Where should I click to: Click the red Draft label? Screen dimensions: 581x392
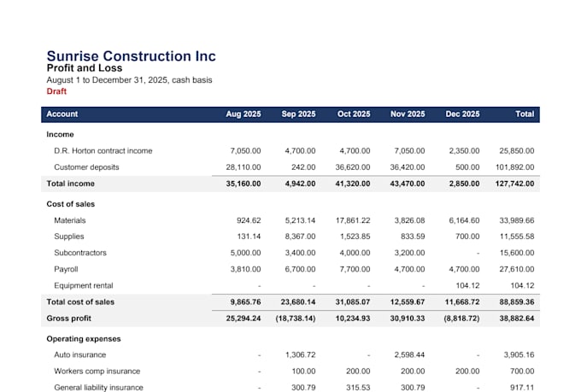coord(56,91)
